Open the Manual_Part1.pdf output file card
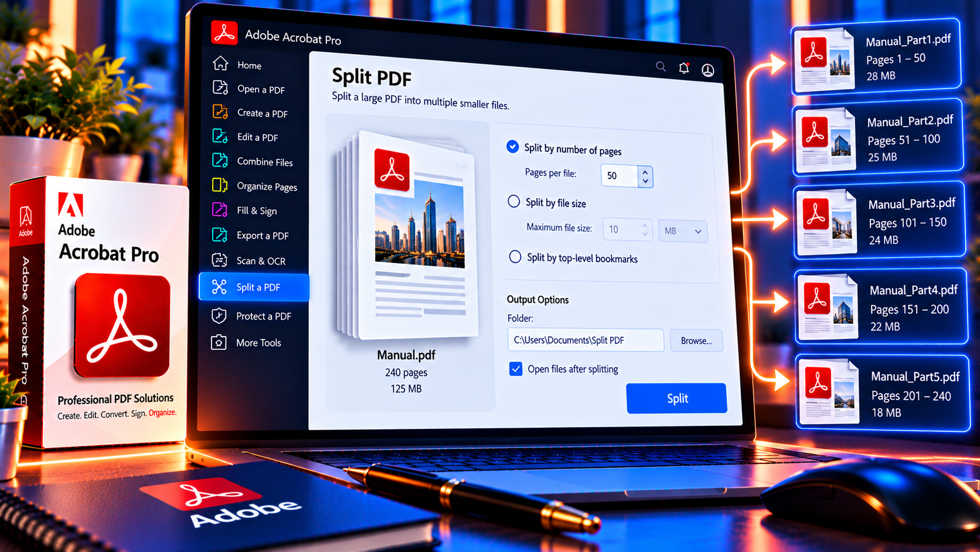Viewport: 980px width, 552px height. 877,57
